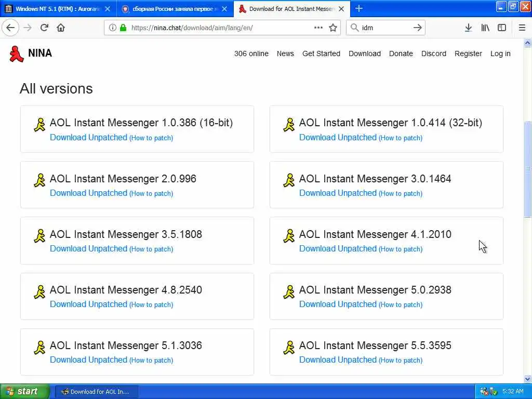Open the News menu item
532x399 pixels.
click(x=285, y=54)
